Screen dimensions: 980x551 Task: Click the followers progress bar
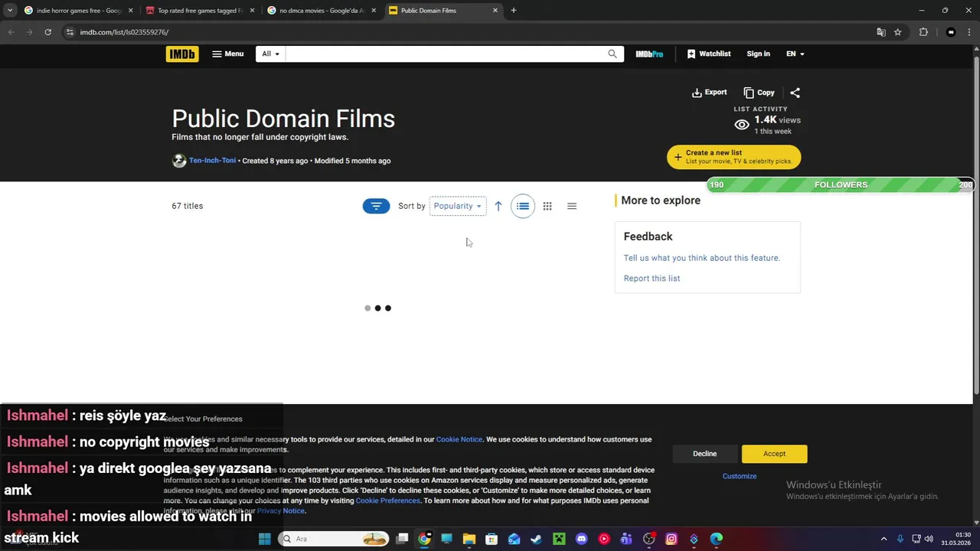pyautogui.click(x=841, y=185)
